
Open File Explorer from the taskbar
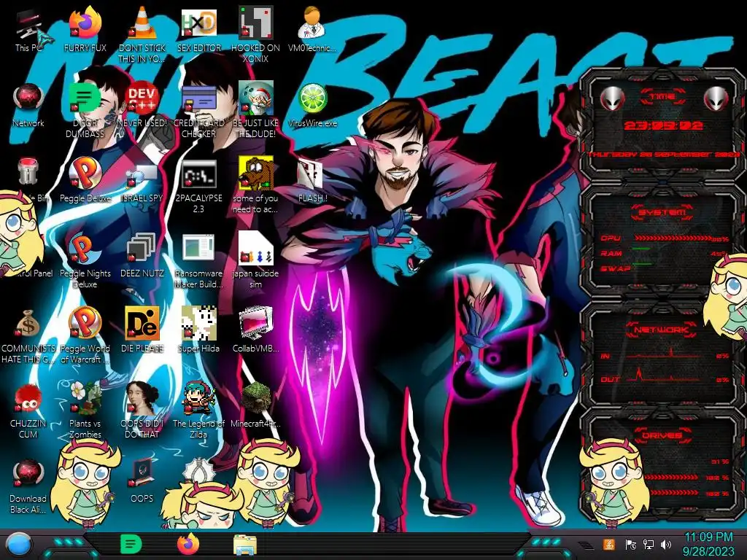245,545
